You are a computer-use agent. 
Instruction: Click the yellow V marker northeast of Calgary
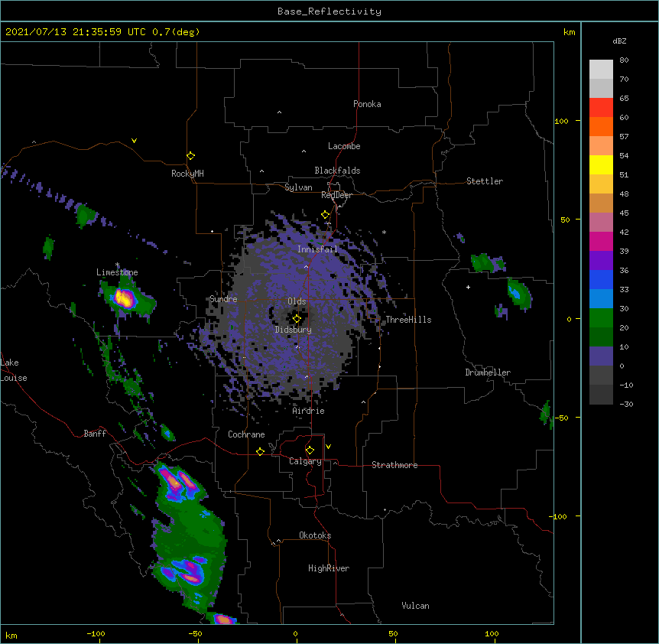point(328,447)
